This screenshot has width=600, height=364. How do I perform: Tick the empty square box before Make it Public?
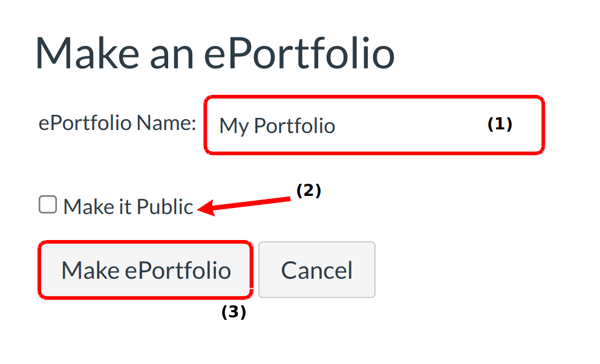(x=48, y=205)
